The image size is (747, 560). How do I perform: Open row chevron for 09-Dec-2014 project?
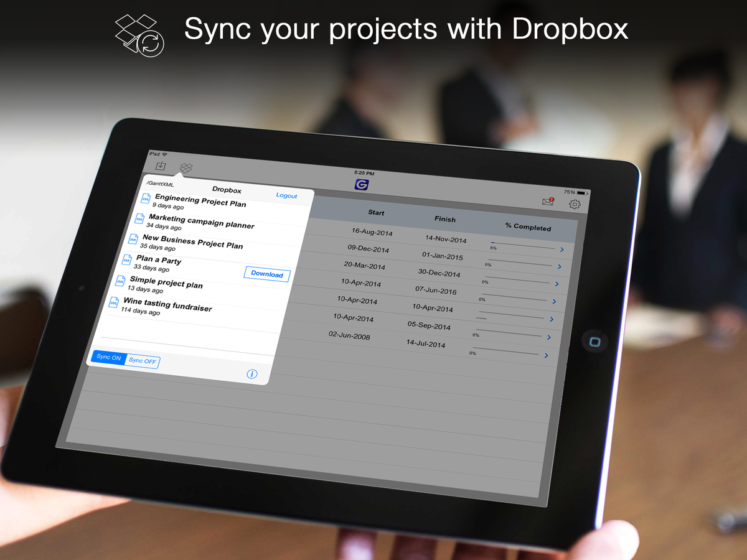coord(559,267)
